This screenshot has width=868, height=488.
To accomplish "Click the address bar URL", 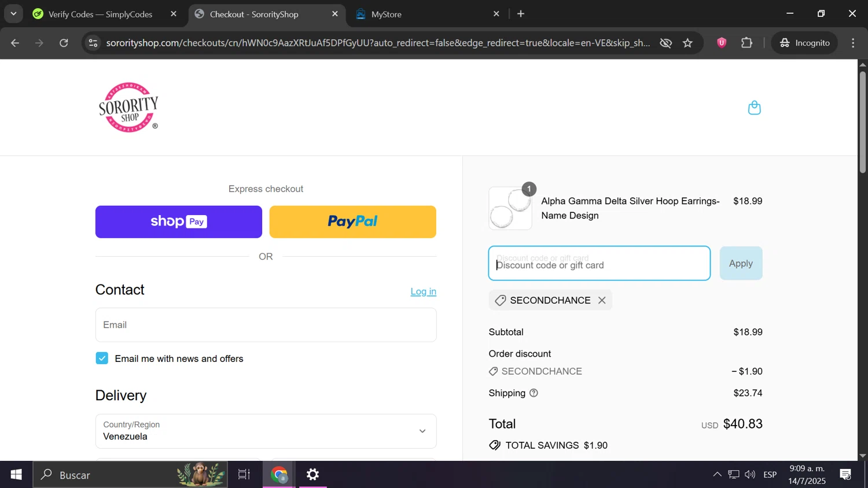I will [x=377, y=43].
